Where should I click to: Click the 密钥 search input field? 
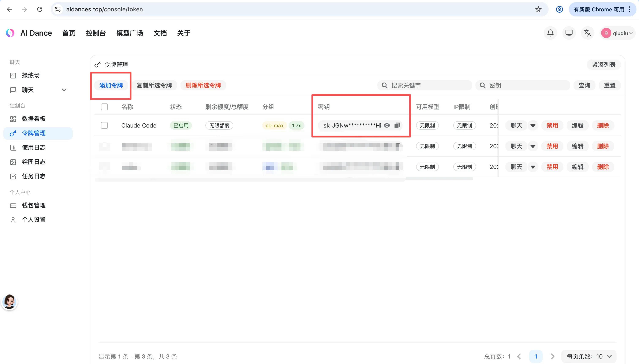point(523,85)
